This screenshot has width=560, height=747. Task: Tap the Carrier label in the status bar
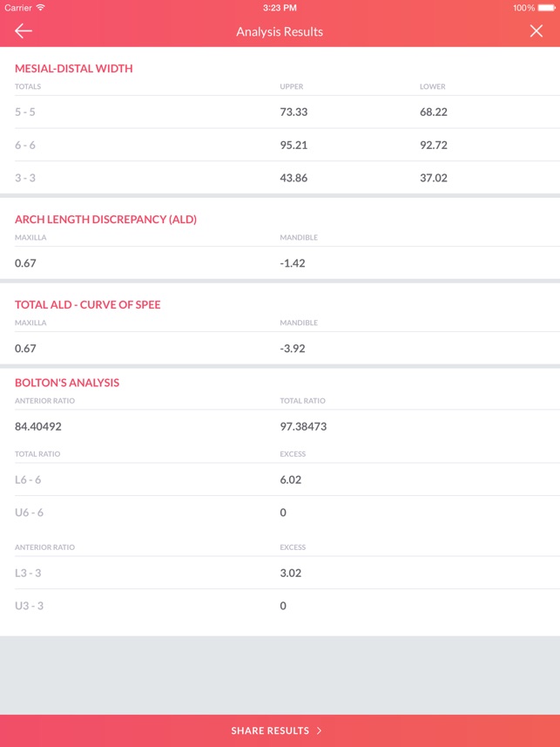pyautogui.click(x=20, y=8)
